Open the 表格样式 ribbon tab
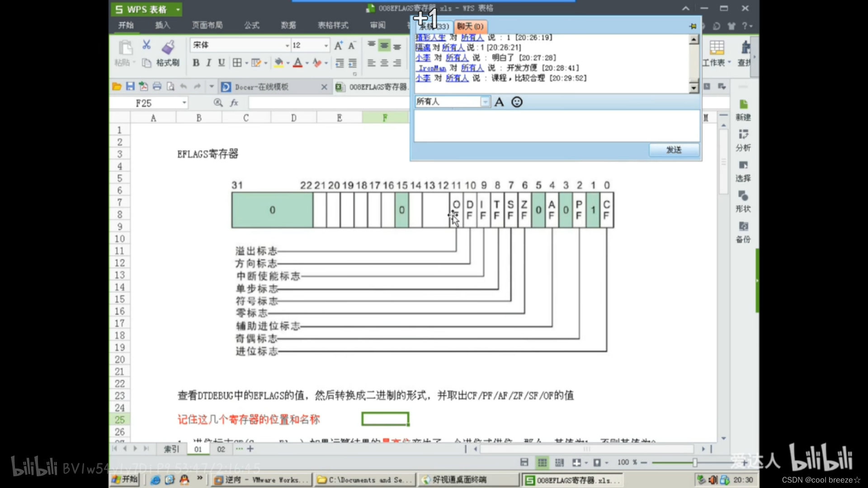This screenshot has width=868, height=488. (x=333, y=25)
